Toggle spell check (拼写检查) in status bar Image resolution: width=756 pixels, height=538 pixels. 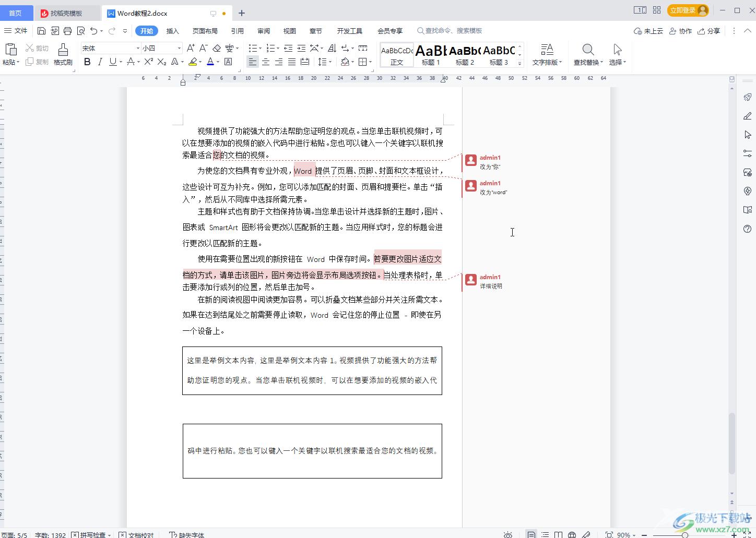[x=91, y=535]
